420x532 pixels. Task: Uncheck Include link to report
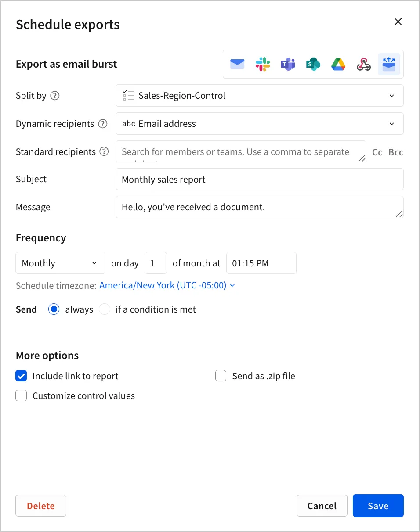coord(21,376)
